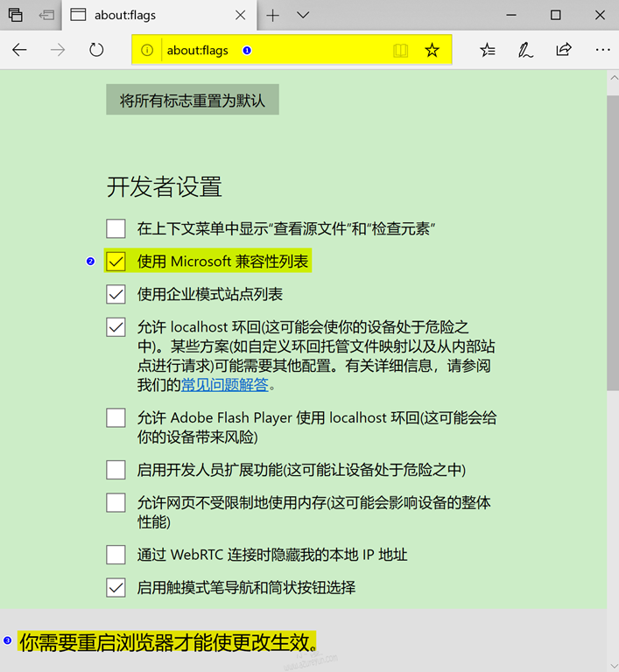Viewport: 619px width, 672px height.
Task: Show tab previews chevron
Action: tap(303, 16)
